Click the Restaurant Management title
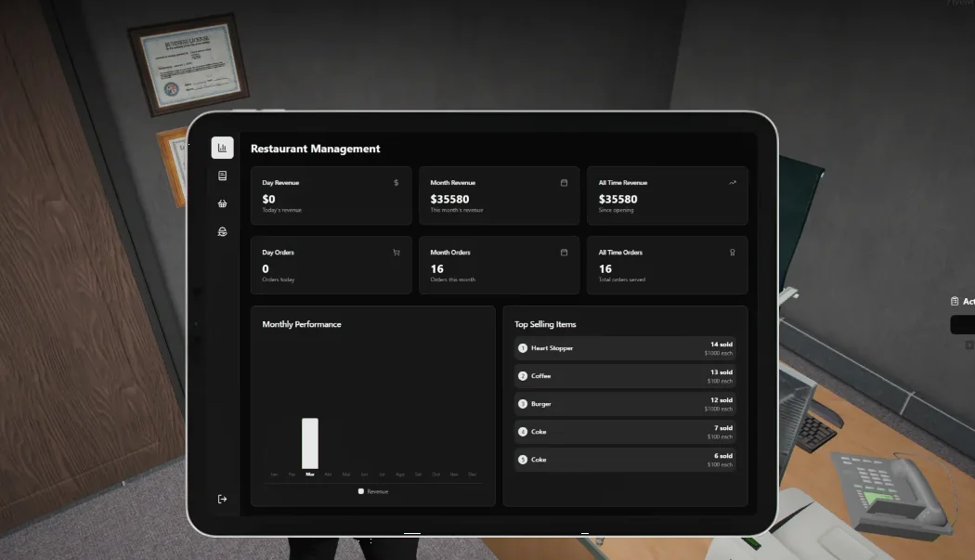The height and width of the screenshot is (560, 975). coord(316,149)
